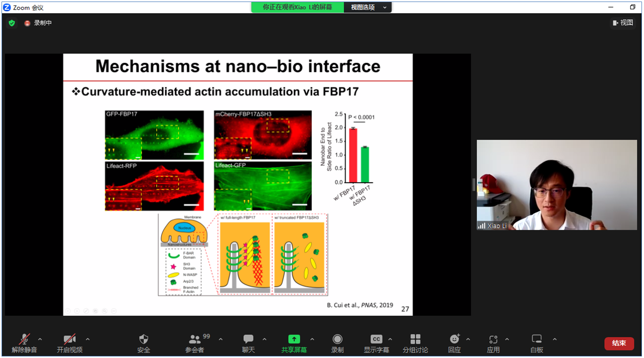The height and width of the screenshot is (358, 644).
Task: Click the green Share Screen icon
Action: [294, 339]
